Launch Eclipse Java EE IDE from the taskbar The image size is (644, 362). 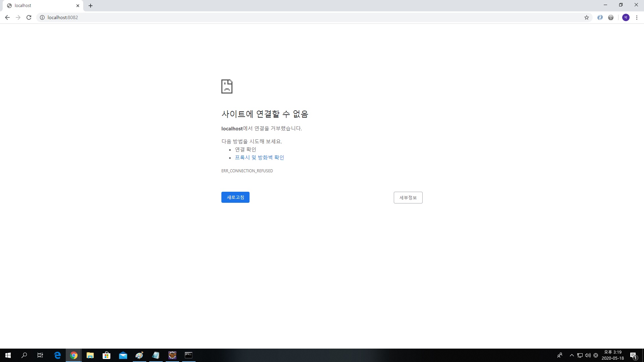tap(172, 355)
